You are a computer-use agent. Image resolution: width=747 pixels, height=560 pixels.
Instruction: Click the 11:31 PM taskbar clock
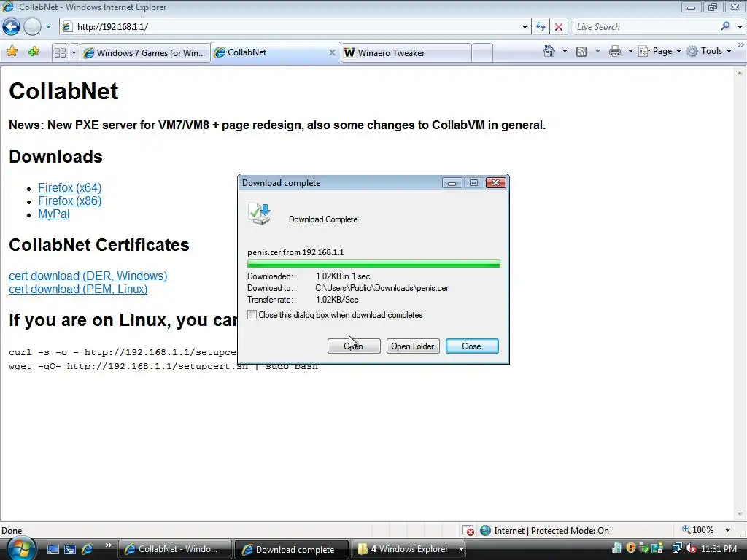(x=719, y=548)
